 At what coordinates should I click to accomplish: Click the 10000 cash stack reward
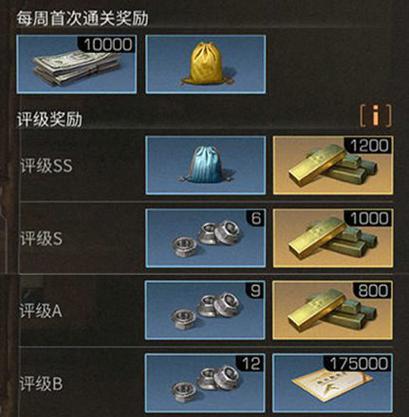(x=76, y=64)
